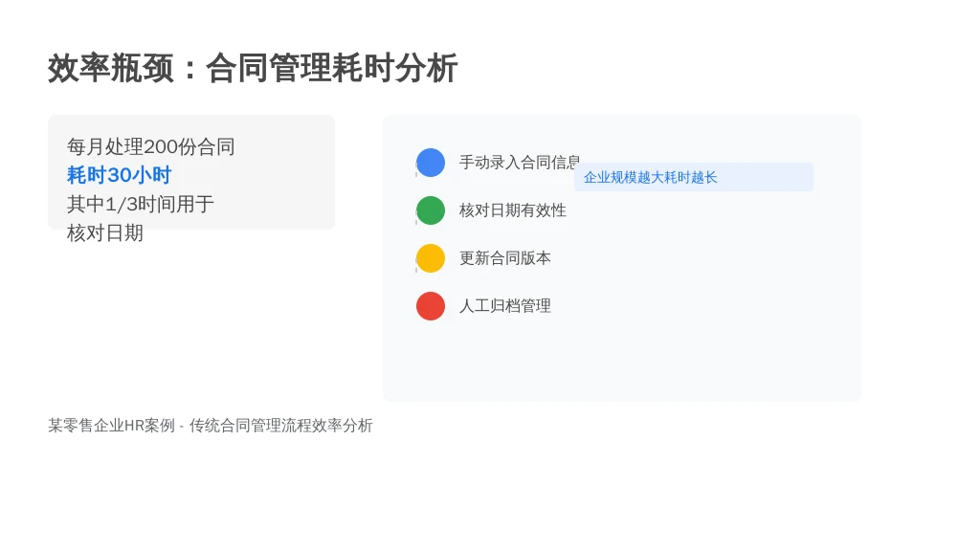Click the 合同管理耗时分析 part of the title

(332, 68)
